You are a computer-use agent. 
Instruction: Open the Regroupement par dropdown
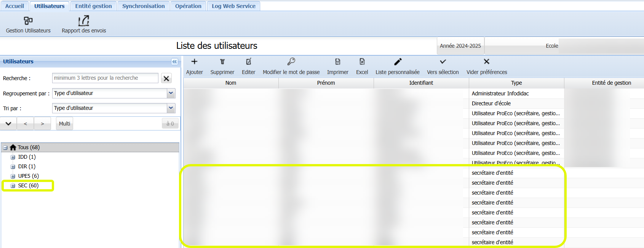tap(171, 93)
